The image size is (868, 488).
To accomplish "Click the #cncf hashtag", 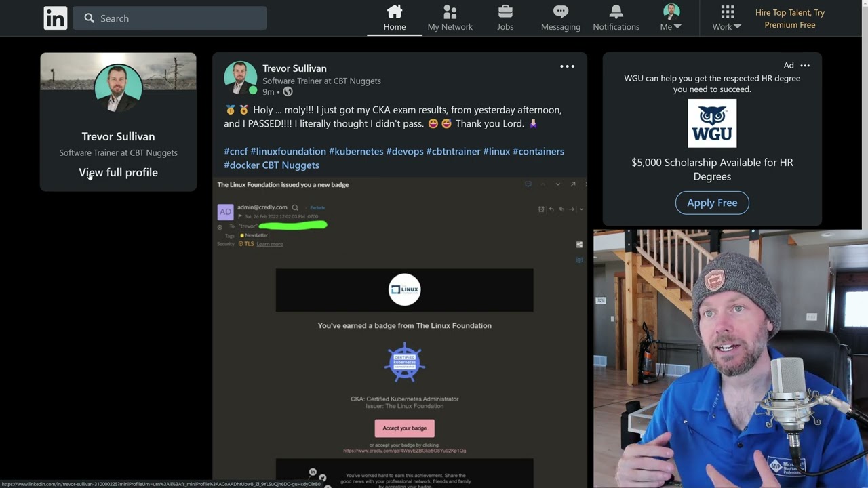I will [x=236, y=151].
